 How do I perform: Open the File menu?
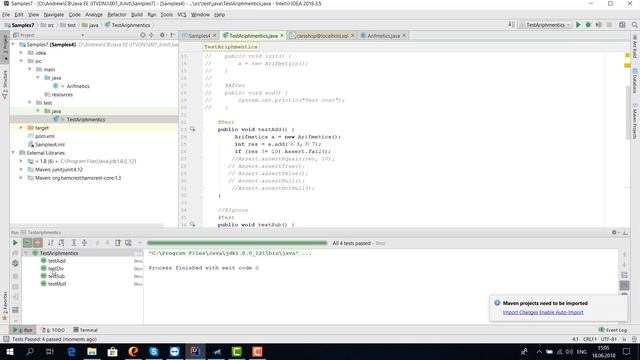coord(6,14)
